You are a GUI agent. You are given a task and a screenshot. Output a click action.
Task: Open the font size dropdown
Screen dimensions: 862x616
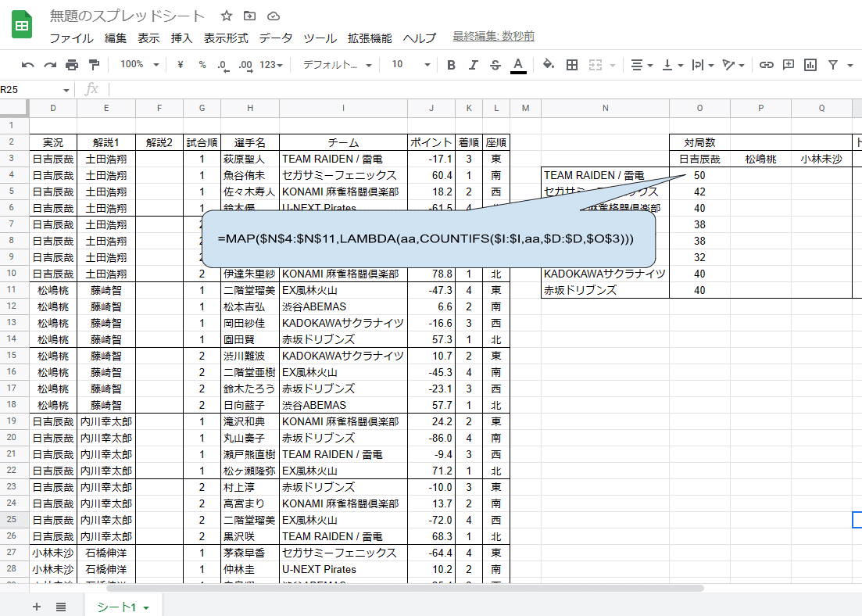pos(410,65)
